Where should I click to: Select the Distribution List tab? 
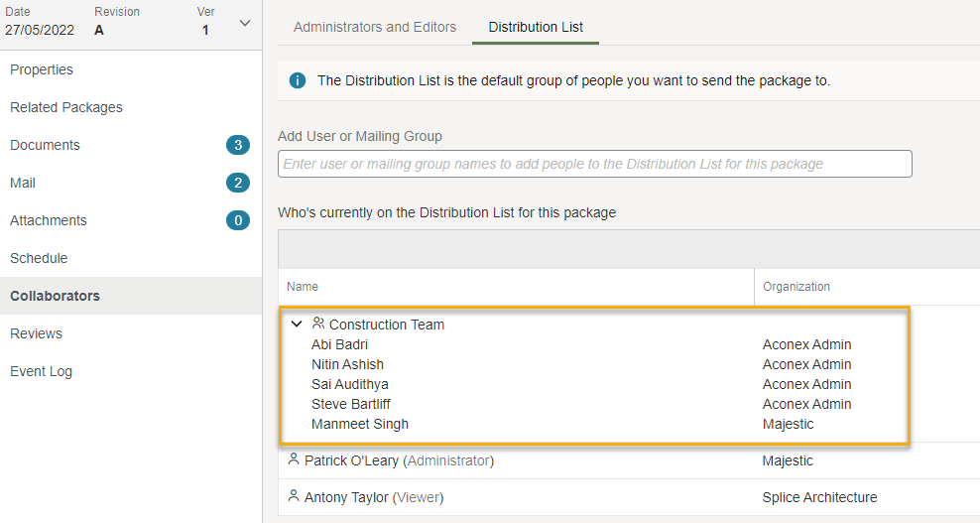(x=536, y=27)
